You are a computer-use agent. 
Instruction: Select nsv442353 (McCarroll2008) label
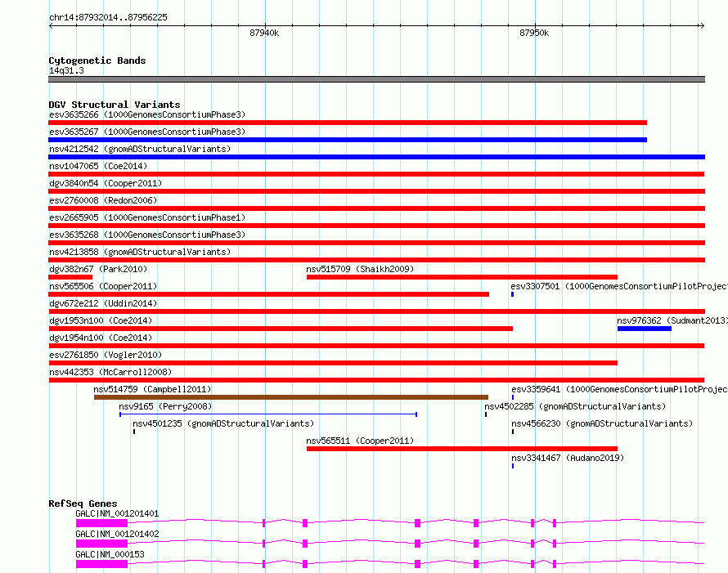pyautogui.click(x=110, y=372)
